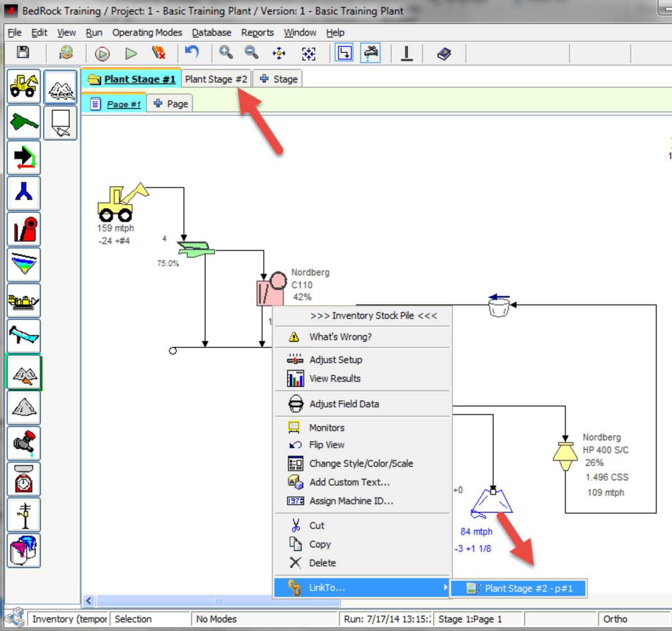The height and width of the screenshot is (631, 672).
Task: Click the blue Undo arrow icon
Action: (192, 53)
